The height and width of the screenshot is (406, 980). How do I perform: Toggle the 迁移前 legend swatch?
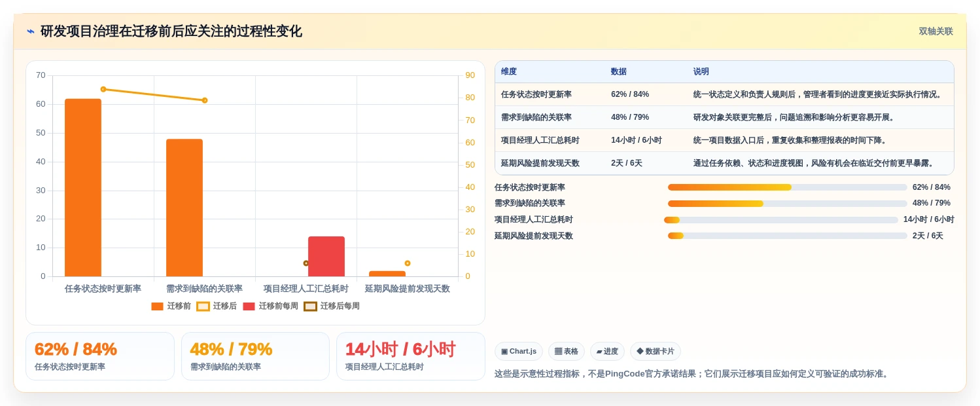tap(157, 306)
